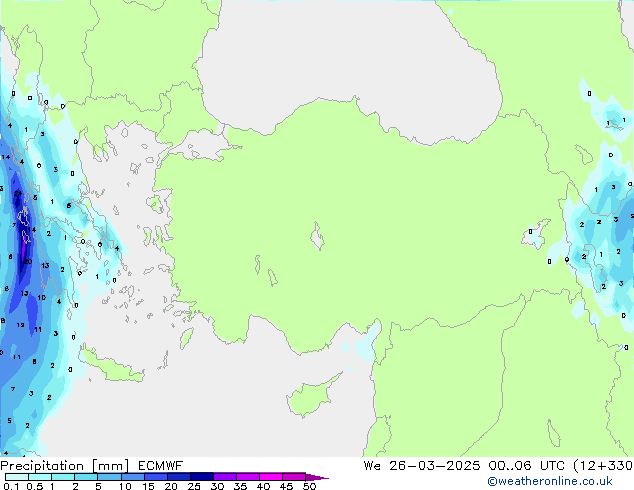Click the legend label '40'
Image resolution: width=634 pixels, height=490 pixels.
point(263,486)
